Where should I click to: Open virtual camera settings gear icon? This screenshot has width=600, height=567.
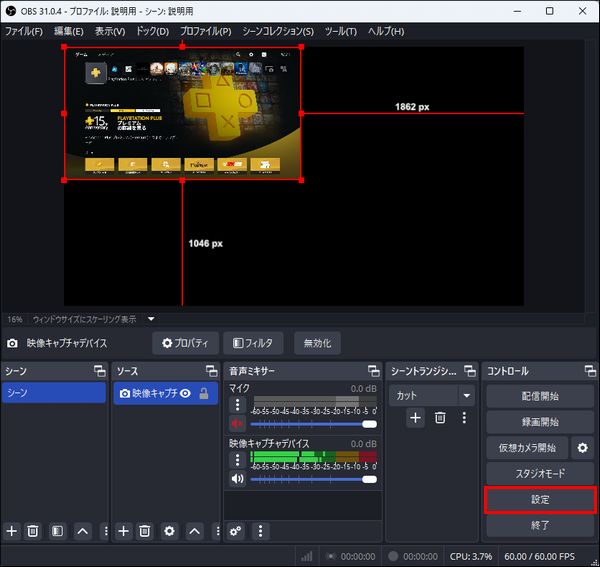point(582,448)
